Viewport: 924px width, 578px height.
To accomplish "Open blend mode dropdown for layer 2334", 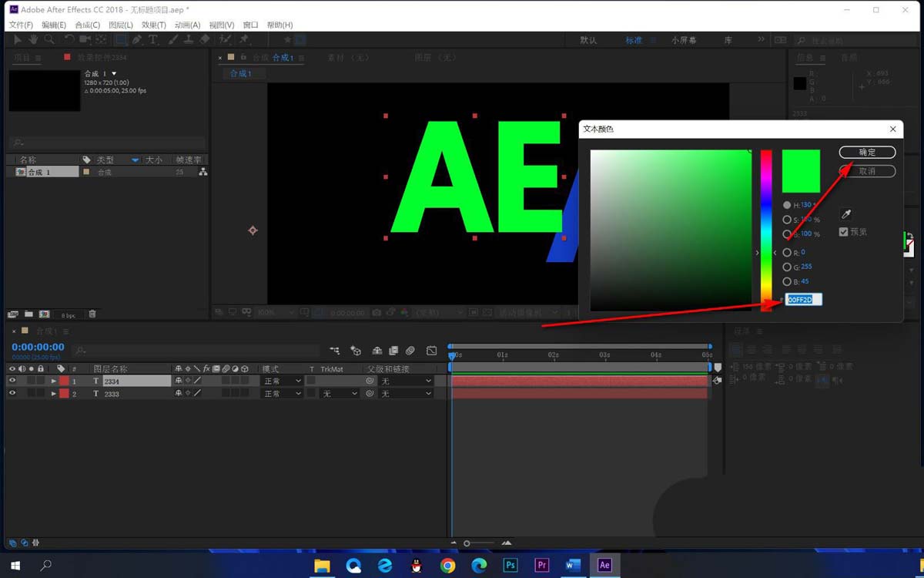I will [x=282, y=381].
